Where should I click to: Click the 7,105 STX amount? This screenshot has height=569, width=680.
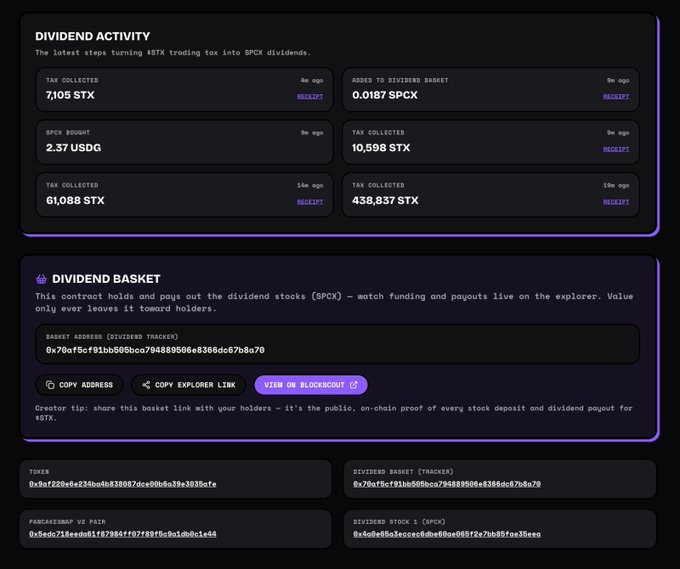(x=70, y=95)
